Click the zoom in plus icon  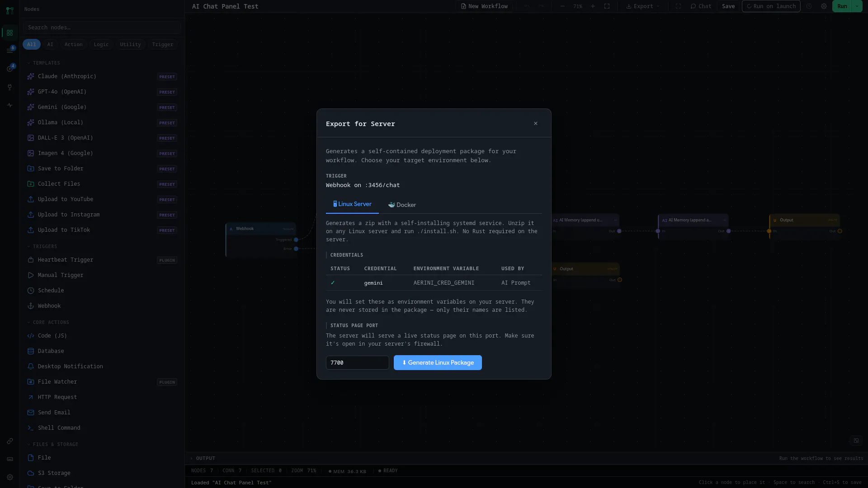[593, 6]
